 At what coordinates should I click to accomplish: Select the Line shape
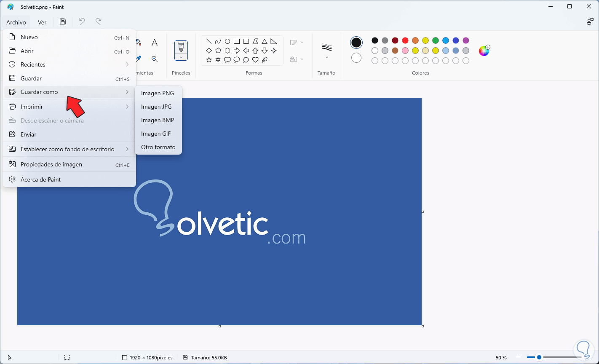tap(209, 41)
